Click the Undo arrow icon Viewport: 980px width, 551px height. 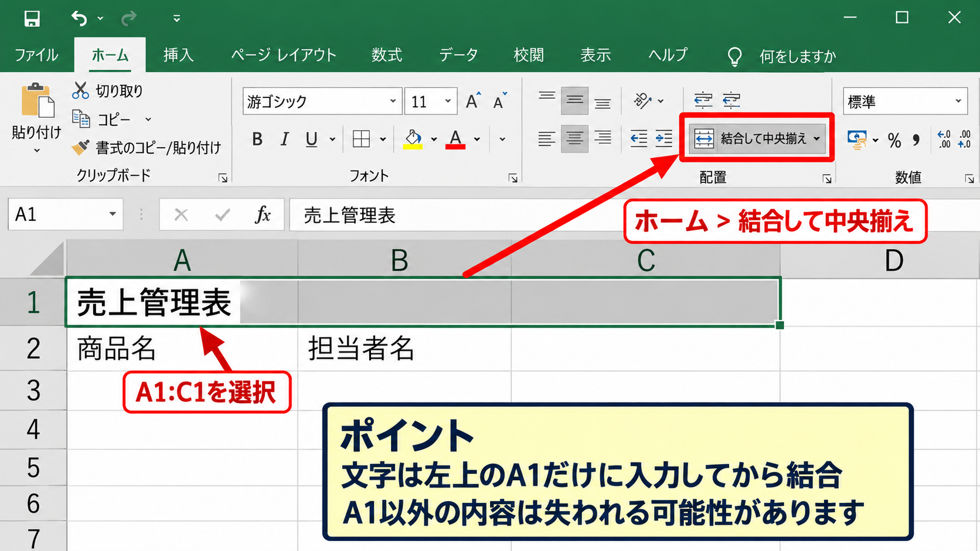79,19
